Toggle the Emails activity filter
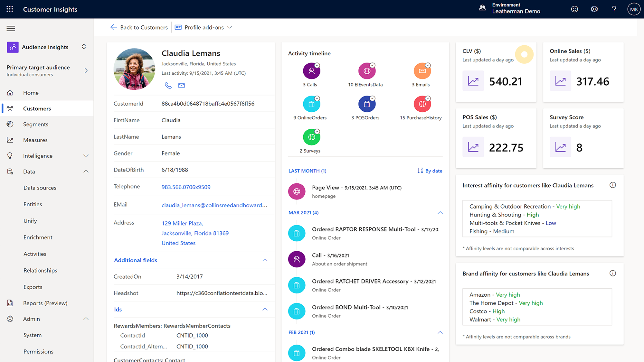 pos(422,71)
